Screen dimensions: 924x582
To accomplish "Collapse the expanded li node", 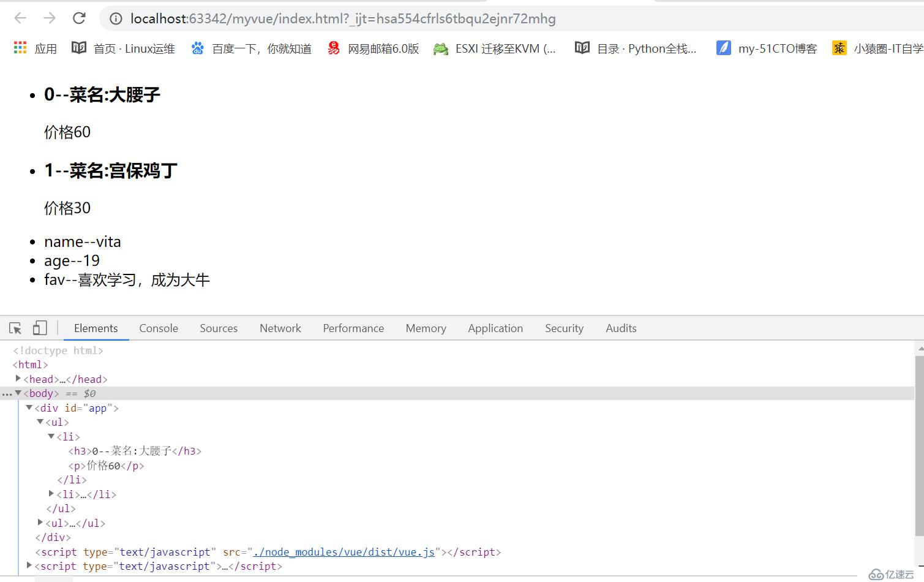I will tap(51, 436).
